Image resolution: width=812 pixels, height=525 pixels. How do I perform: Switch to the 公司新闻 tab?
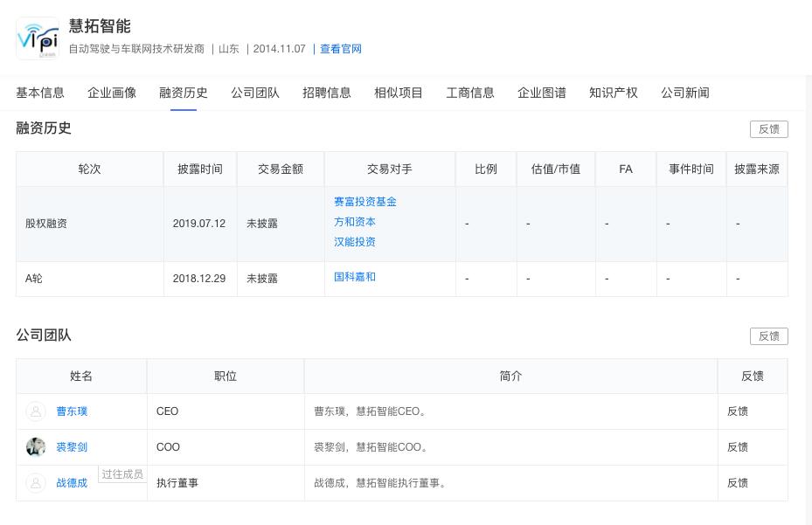coord(685,93)
